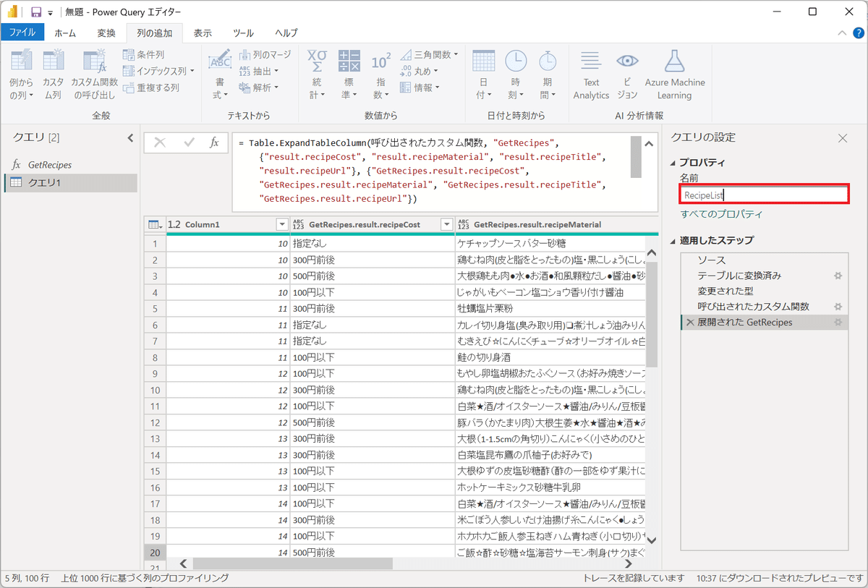Open Azure Machine Learning
The width and height of the screenshot is (868, 588).
675,75
